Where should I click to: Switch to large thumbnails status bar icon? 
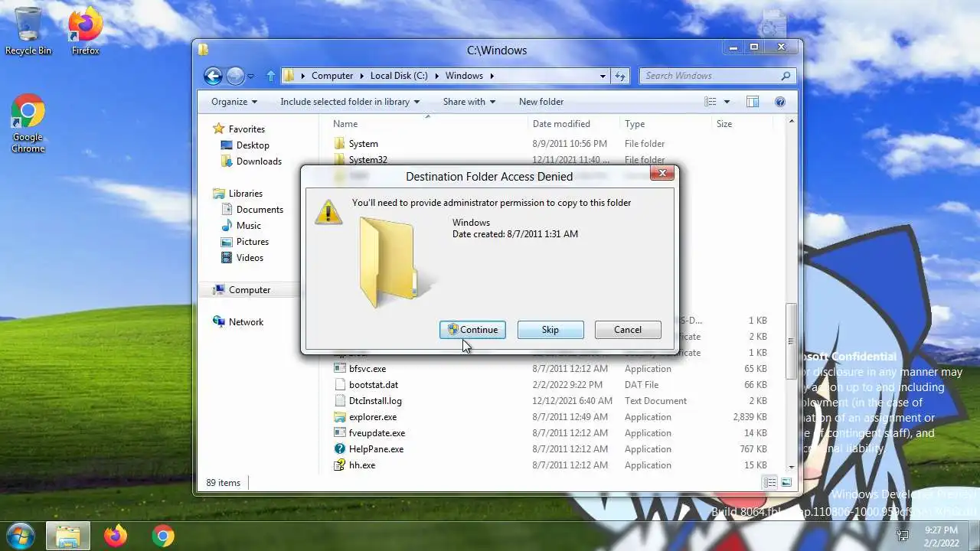point(786,483)
